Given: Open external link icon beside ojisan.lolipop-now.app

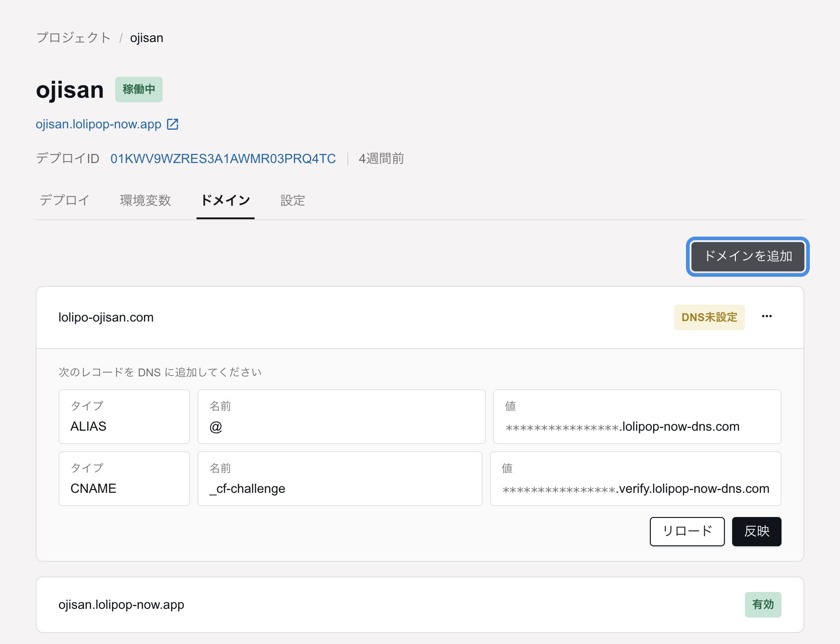Looking at the screenshot, I should tap(173, 124).
